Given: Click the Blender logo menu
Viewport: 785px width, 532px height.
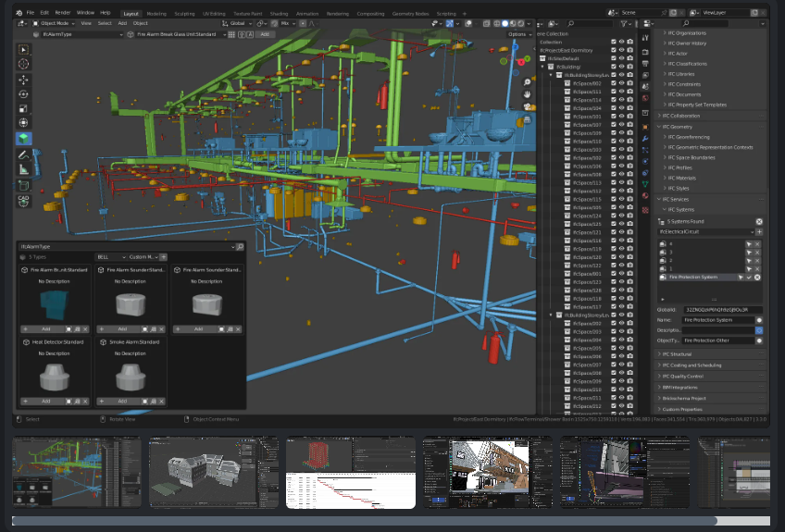Looking at the screenshot, I should click(x=19, y=13).
